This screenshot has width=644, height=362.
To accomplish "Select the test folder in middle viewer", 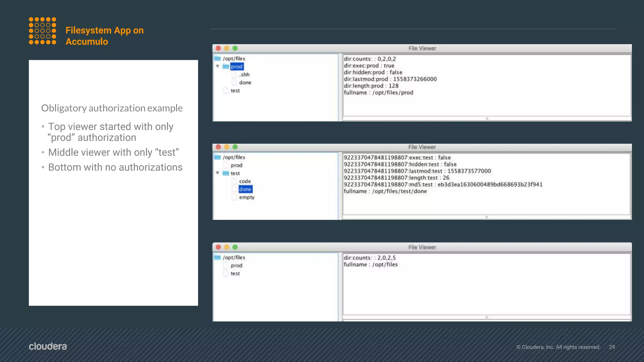I will (x=235, y=173).
